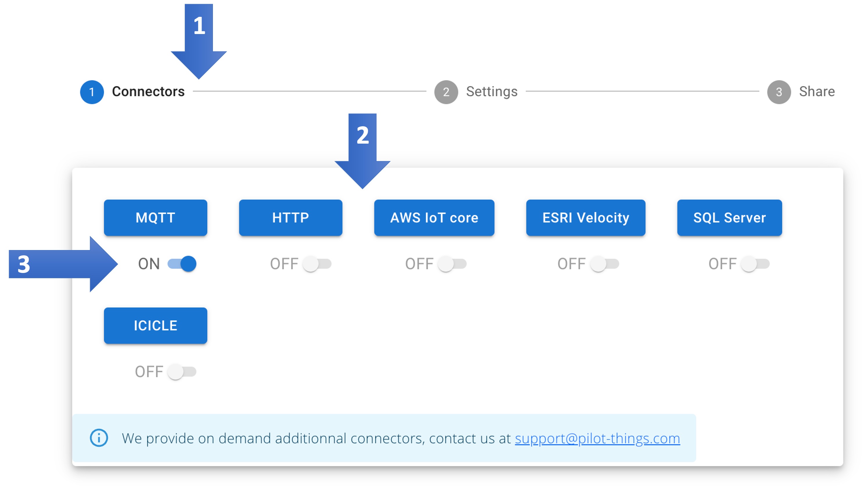Click the info icon in the banner

point(99,438)
